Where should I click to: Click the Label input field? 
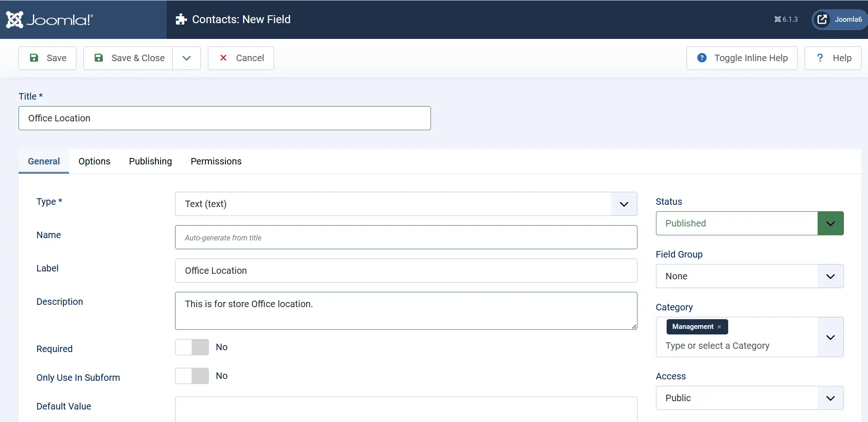click(x=406, y=271)
